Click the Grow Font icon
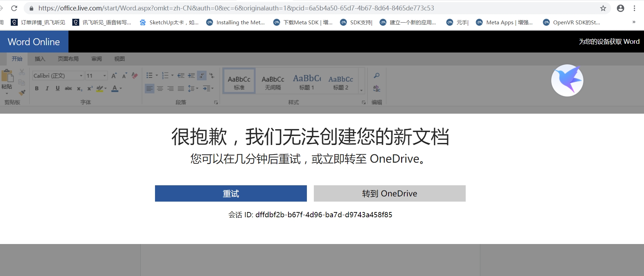The image size is (644, 276). [x=114, y=75]
